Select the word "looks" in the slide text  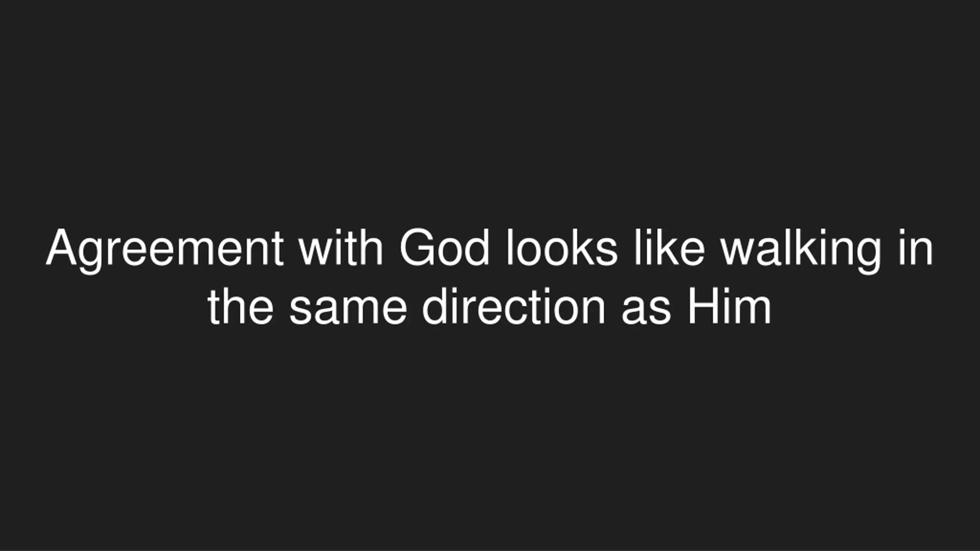tap(562, 247)
